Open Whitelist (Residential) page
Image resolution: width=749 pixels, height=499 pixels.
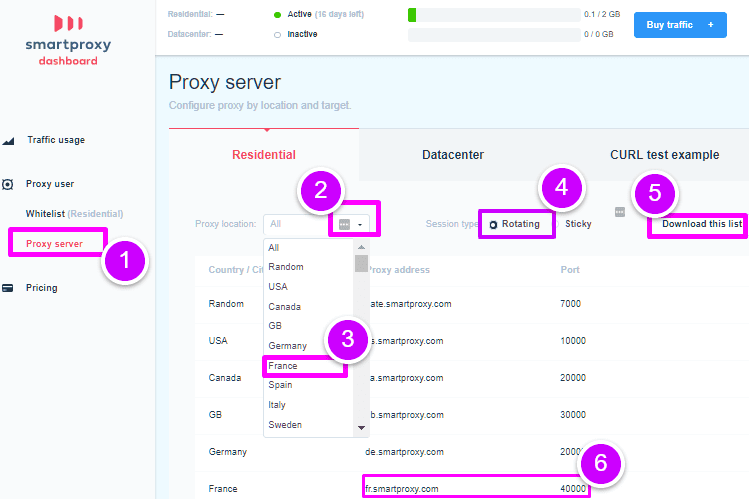coord(74,213)
